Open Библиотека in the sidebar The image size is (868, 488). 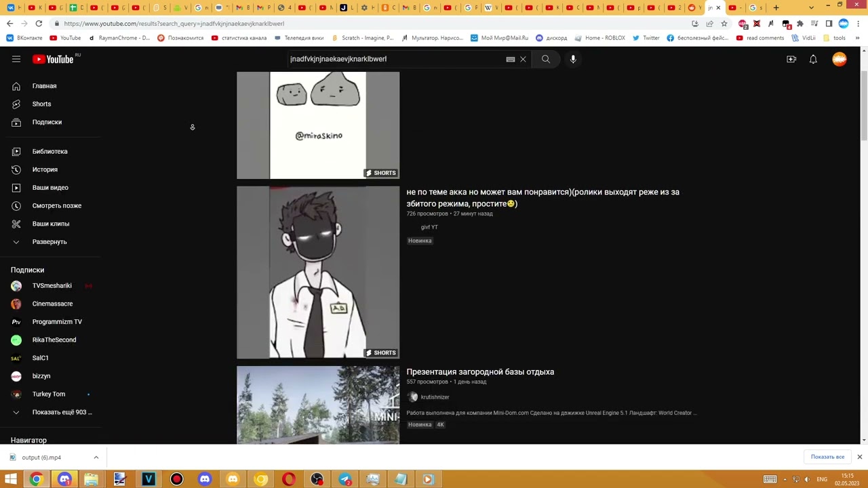[x=51, y=151]
